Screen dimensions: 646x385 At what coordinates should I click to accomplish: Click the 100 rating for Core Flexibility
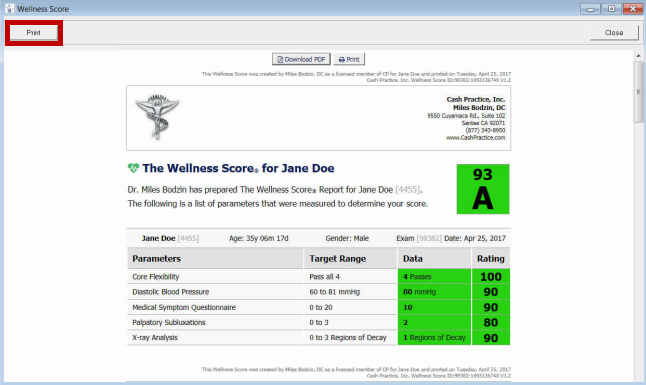coord(491,277)
